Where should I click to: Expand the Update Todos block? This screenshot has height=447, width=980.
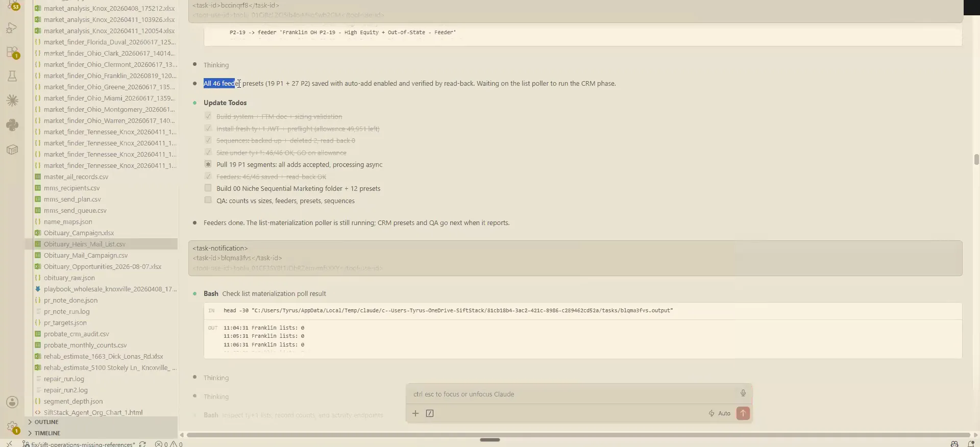click(225, 103)
